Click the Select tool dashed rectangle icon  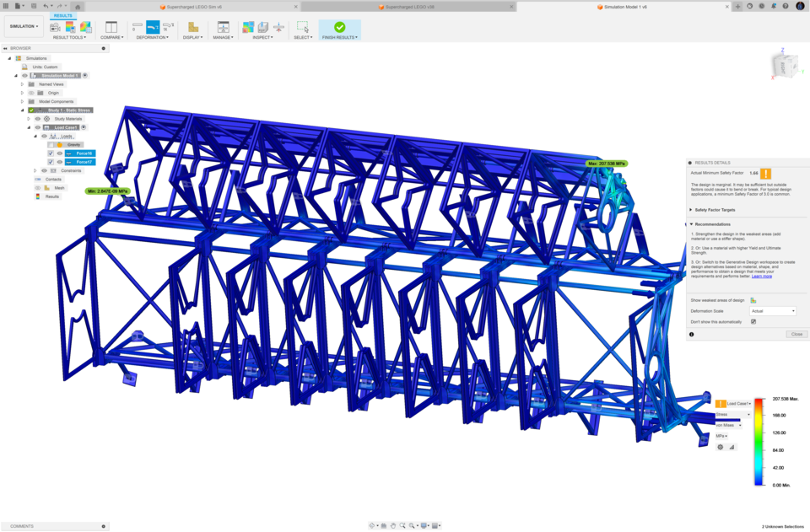(x=302, y=27)
